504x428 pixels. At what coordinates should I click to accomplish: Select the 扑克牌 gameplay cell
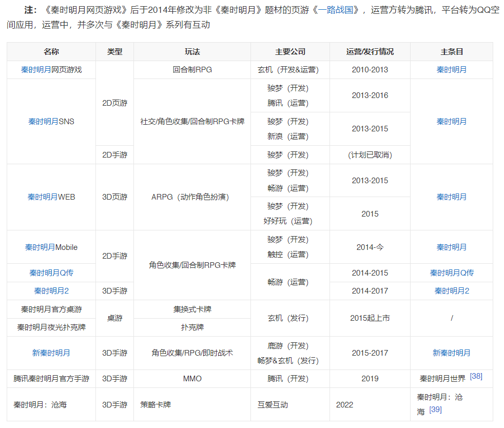(192, 327)
